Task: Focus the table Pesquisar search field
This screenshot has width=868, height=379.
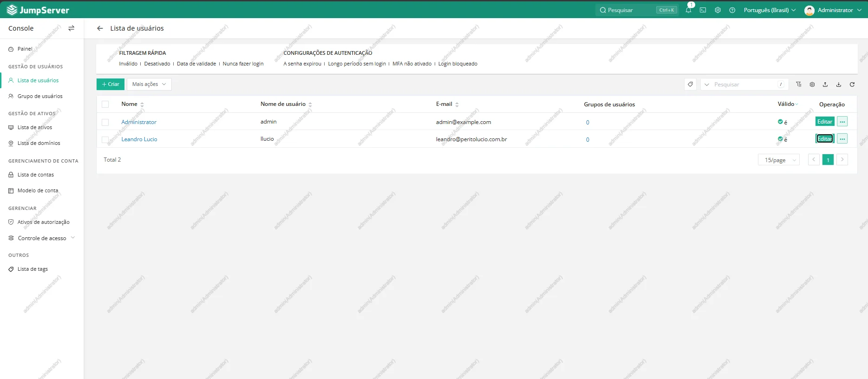Action: [x=745, y=85]
